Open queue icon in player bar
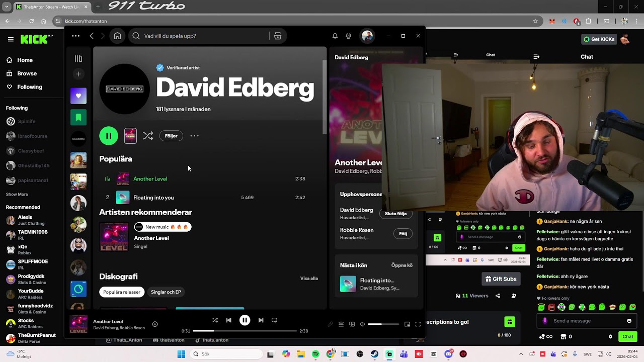This screenshot has width=644, height=362. coord(341,324)
